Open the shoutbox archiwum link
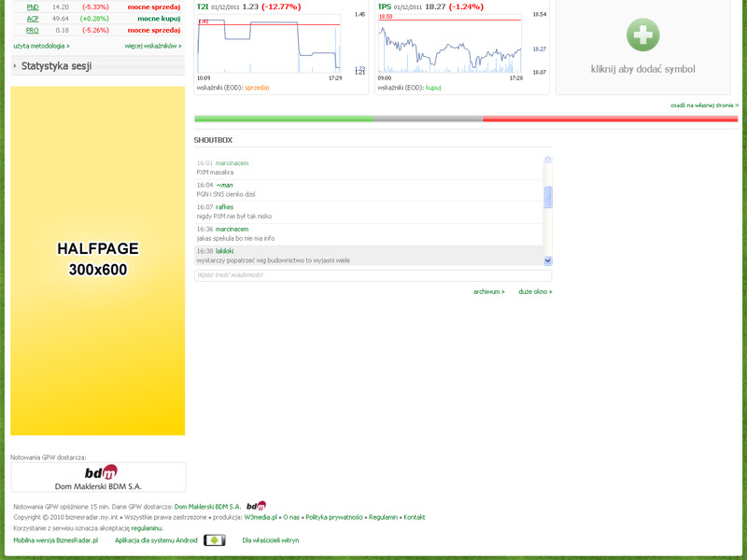This screenshot has height=560, width=747. pyautogui.click(x=488, y=291)
